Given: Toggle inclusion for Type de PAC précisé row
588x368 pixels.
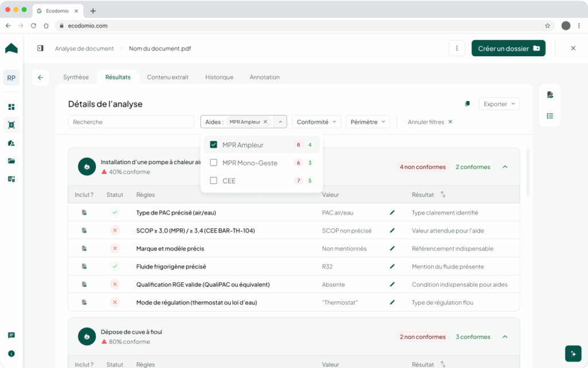Looking at the screenshot, I should click(84, 212).
